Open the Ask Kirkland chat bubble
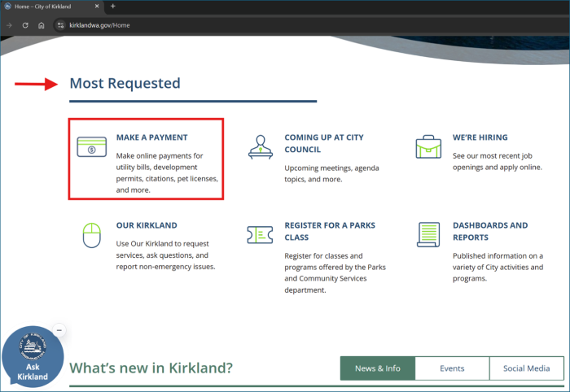Image resolution: width=570 pixels, height=392 pixels. (x=33, y=357)
